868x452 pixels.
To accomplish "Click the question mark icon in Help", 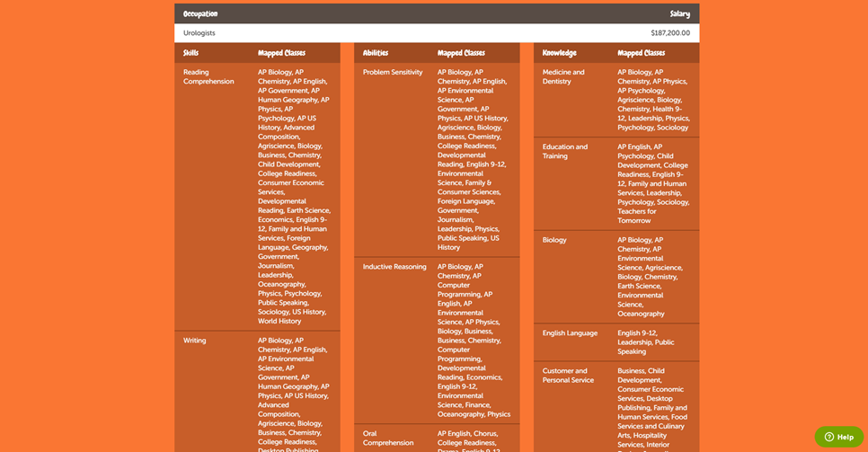I will pyautogui.click(x=828, y=437).
